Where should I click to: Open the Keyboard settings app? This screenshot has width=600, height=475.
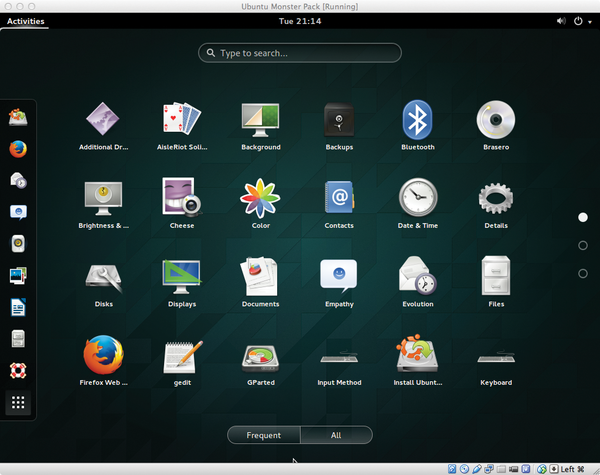496,366
